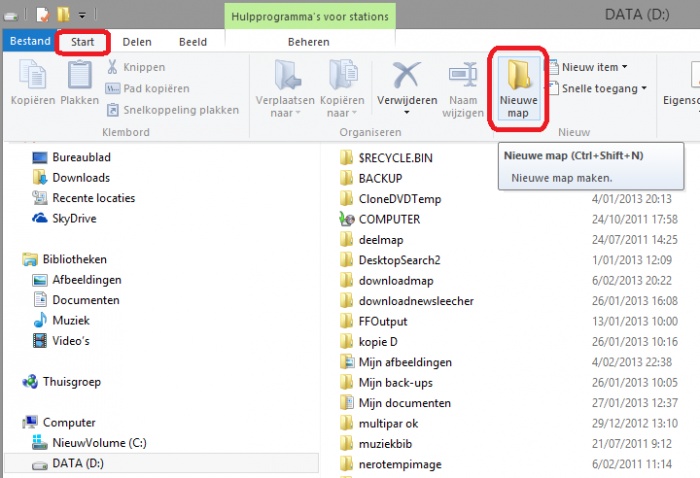Open the Kopiëren naar dropdown
This screenshot has height=478, width=700.
(x=342, y=89)
